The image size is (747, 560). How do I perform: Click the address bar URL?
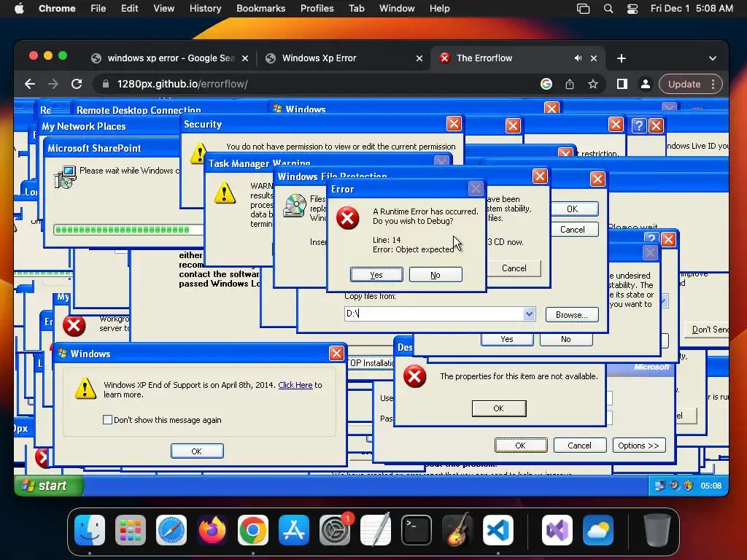click(x=182, y=85)
